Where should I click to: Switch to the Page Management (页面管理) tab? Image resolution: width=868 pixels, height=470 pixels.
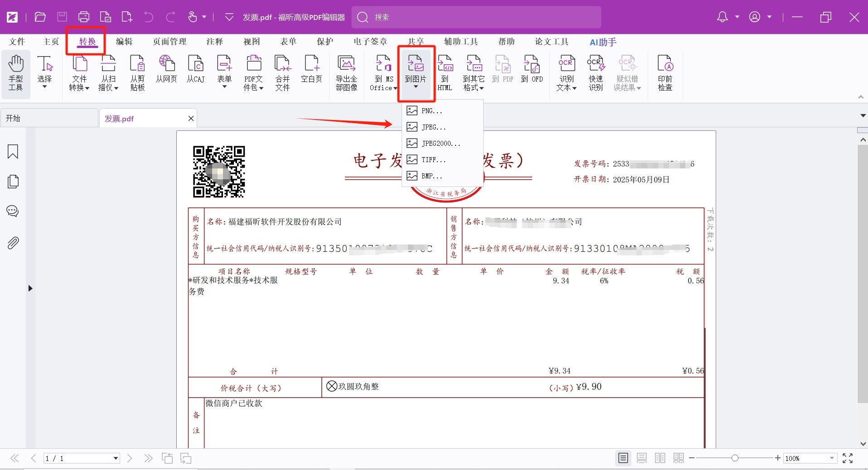[x=170, y=42]
